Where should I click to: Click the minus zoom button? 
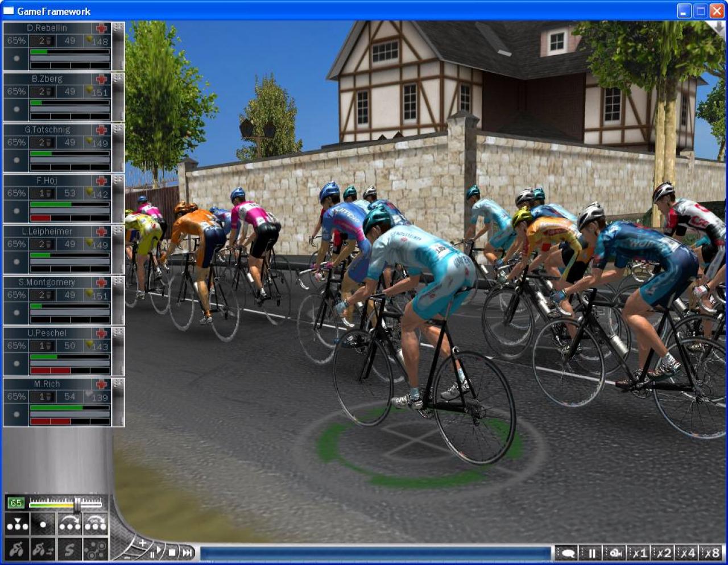(127, 558)
